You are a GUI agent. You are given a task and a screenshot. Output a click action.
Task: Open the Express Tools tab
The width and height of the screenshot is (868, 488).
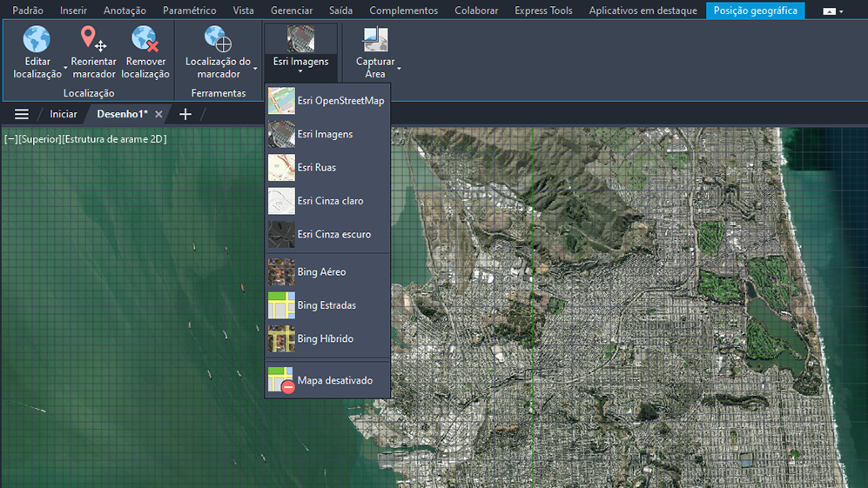click(543, 10)
